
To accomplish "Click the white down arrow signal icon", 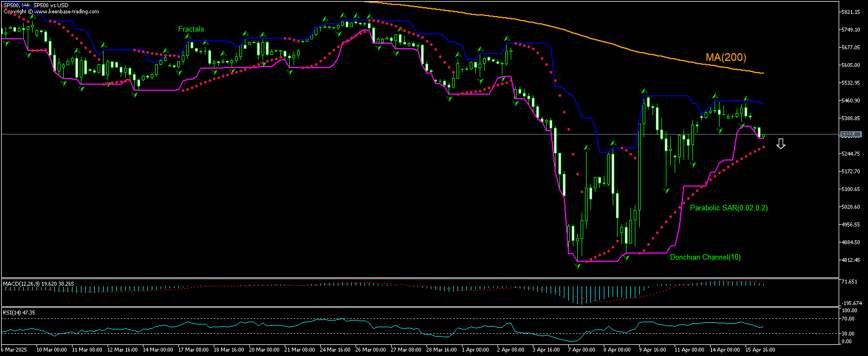I will [x=780, y=144].
